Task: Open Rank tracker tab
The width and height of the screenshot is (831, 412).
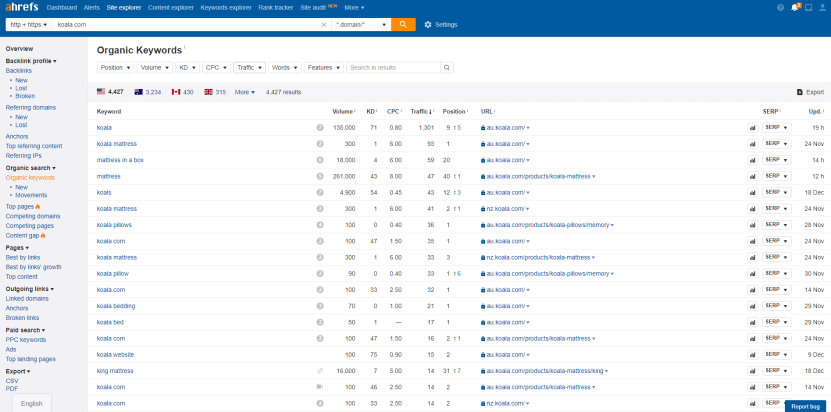Action: 276,7
